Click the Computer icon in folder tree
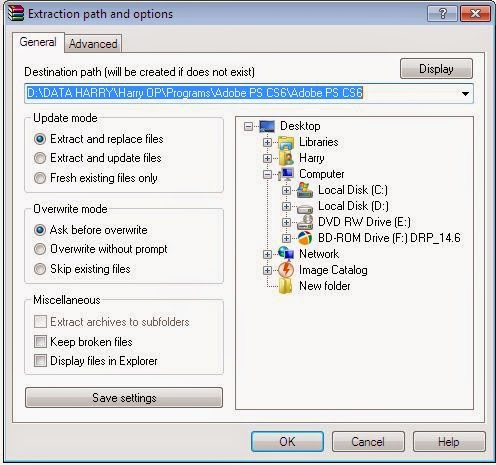The height and width of the screenshot is (465, 496). 286,174
